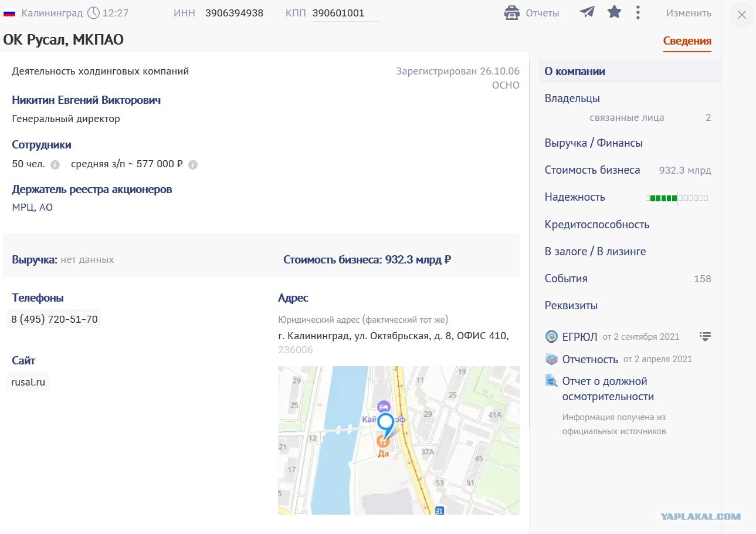Open Кредитоспособность section

pos(597,225)
